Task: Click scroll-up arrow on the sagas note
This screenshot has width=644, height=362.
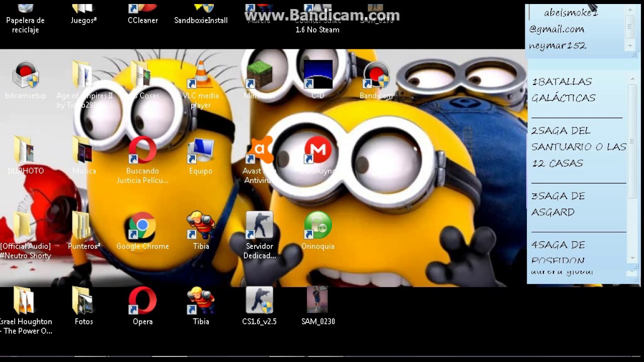Action: [x=633, y=79]
